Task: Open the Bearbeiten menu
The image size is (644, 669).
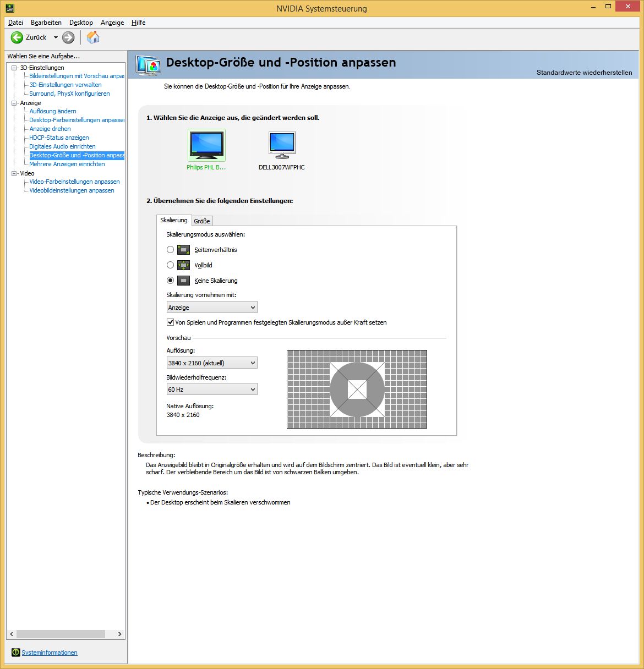Action: click(46, 23)
